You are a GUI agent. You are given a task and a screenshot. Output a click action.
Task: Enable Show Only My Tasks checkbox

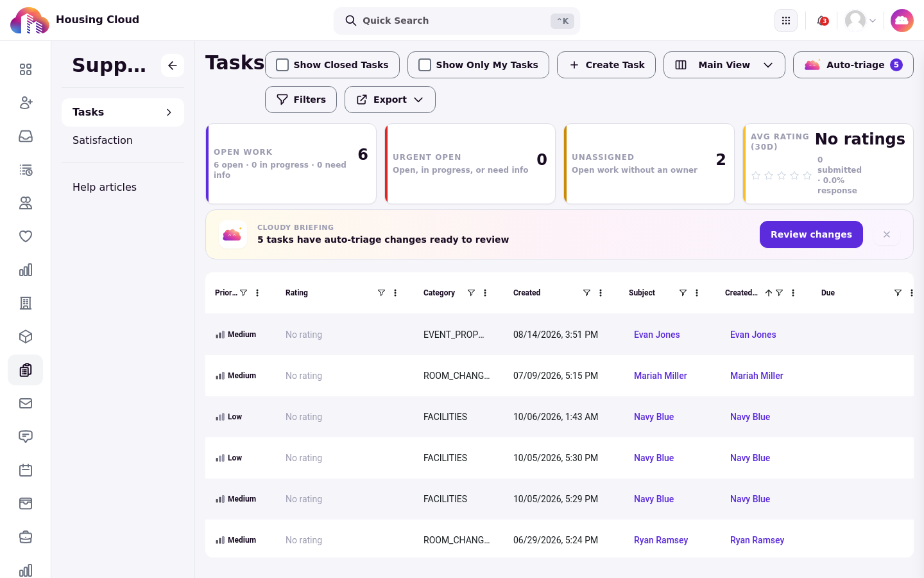click(x=425, y=65)
